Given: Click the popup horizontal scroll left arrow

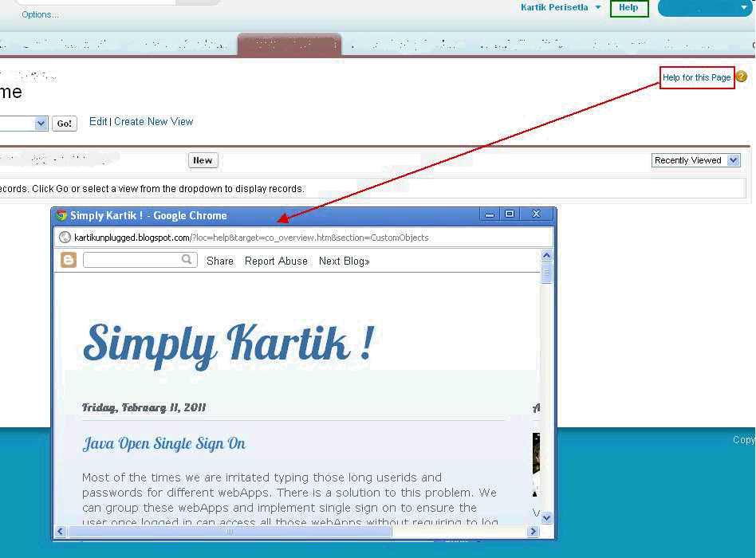Looking at the screenshot, I should [x=61, y=532].
